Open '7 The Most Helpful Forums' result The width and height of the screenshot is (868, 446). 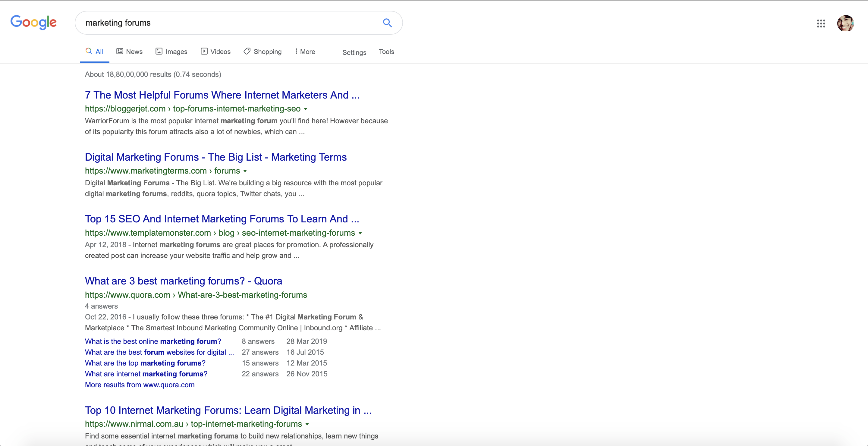222,95
